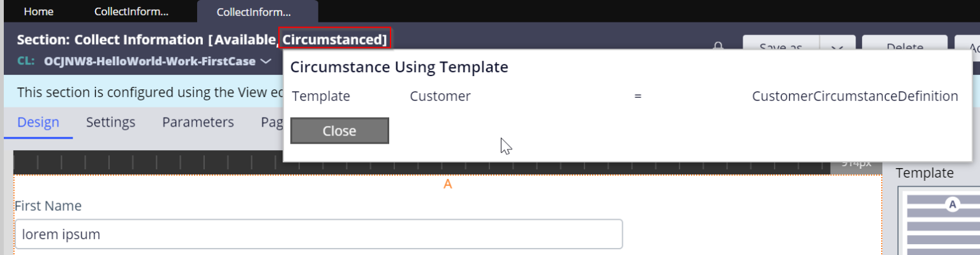Open the Save as dropdown arrow

click(x=837, y=46)
